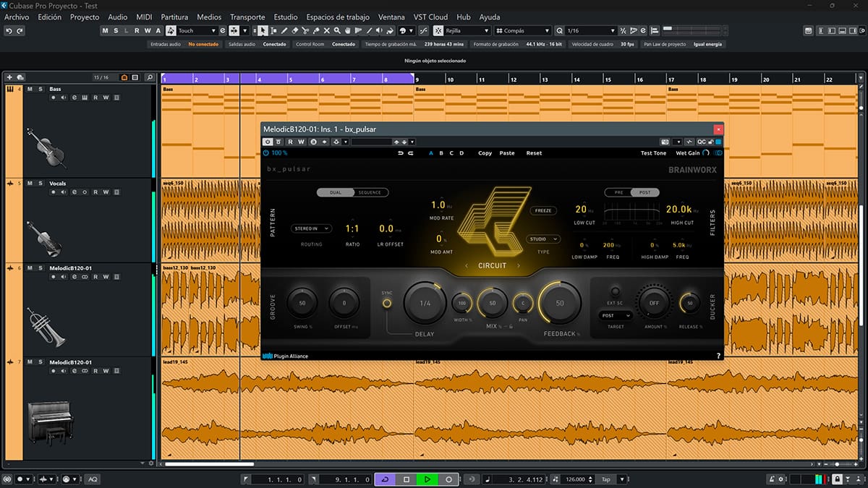The image size is (868, 488).
Task: Open the plugin preset name dropdown
Action: [372, 142]
